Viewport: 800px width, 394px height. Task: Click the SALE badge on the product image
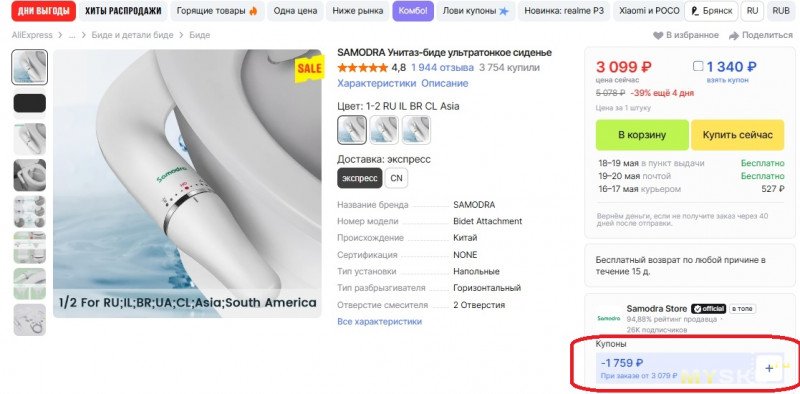309,69
